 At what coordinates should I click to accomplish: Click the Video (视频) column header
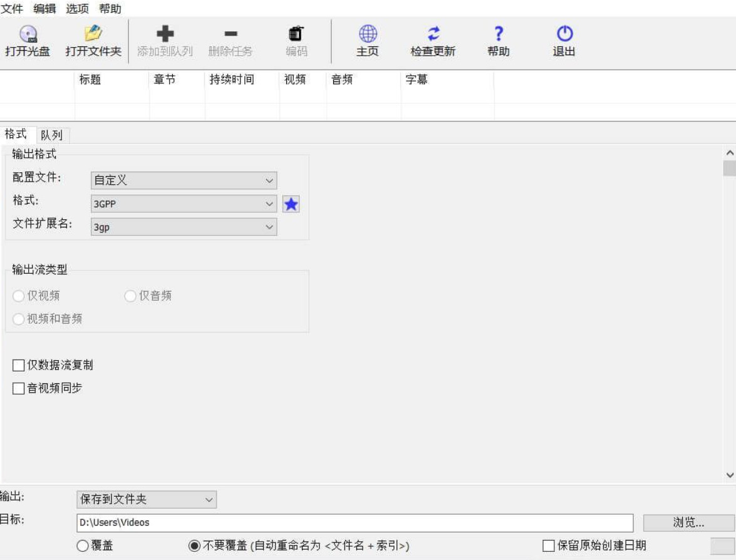pos(303,80)
